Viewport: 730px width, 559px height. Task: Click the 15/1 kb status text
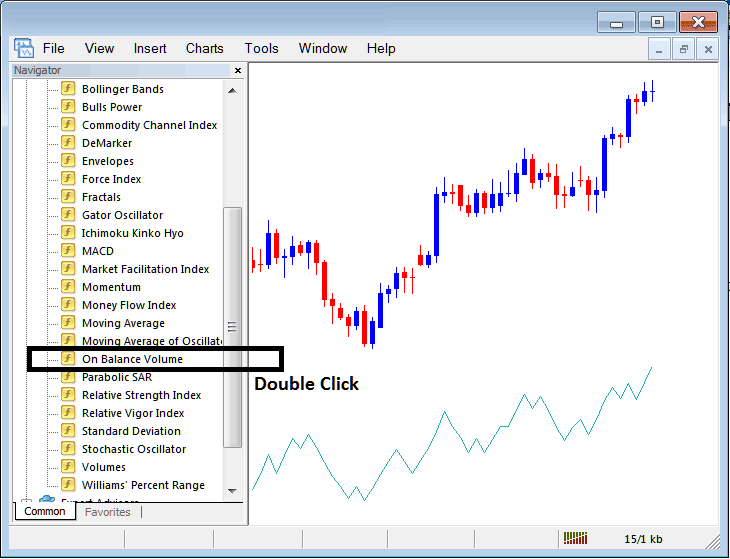tap(643, 539)
